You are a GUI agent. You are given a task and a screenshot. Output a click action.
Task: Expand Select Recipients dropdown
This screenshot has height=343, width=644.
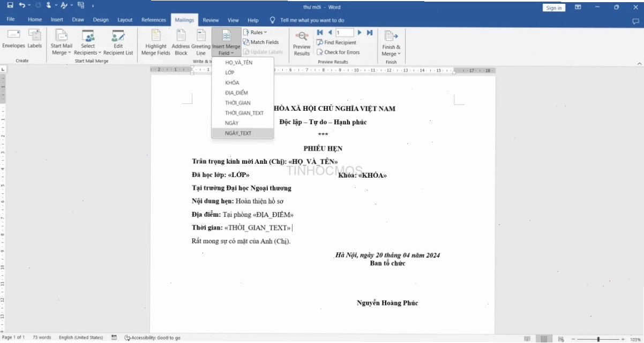(x=88, y=43)
